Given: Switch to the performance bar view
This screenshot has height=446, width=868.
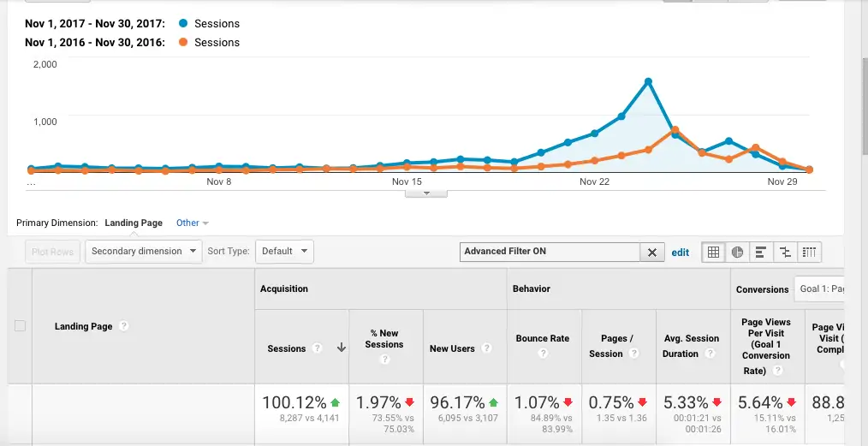Looking at the screenshot, I should click(x=761, y=252).
